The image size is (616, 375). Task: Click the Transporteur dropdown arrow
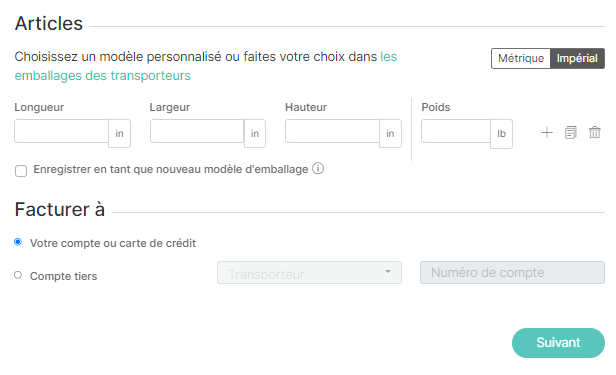388,272
